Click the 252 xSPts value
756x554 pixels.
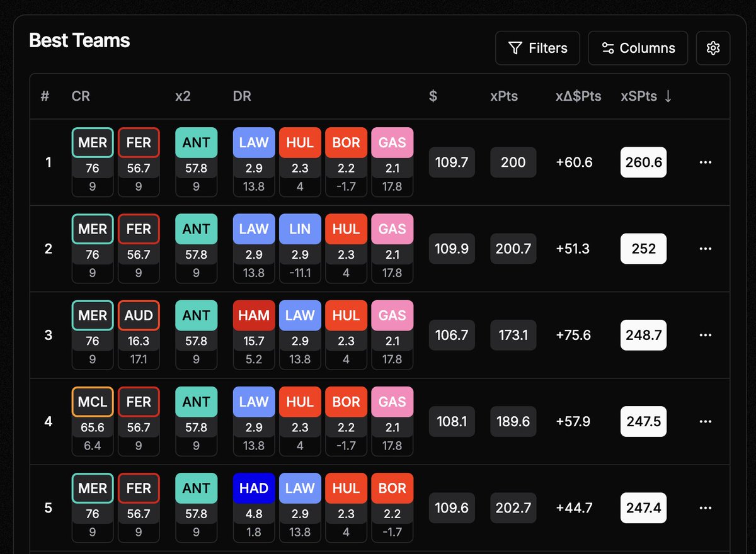coord(643,249)
